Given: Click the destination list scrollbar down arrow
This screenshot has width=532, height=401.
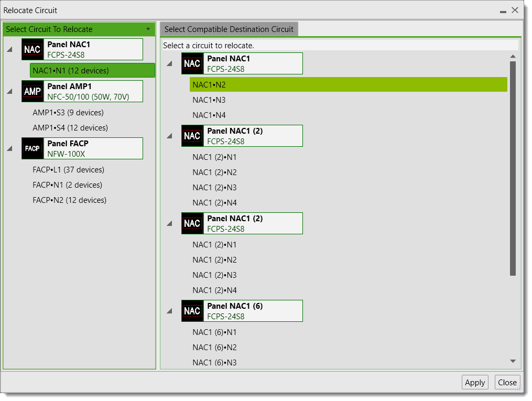Looking at the screenshot, I should (x=513, y=361).
